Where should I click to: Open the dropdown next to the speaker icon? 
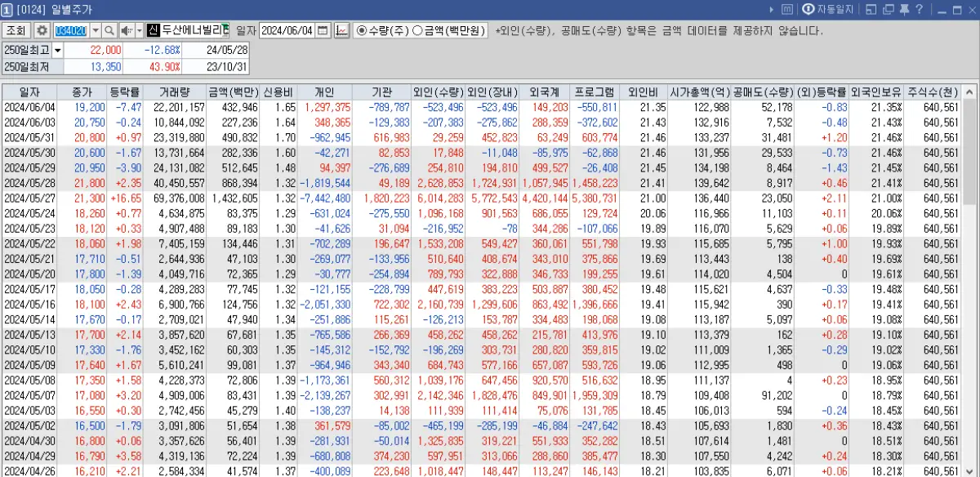tap(139, 29)
